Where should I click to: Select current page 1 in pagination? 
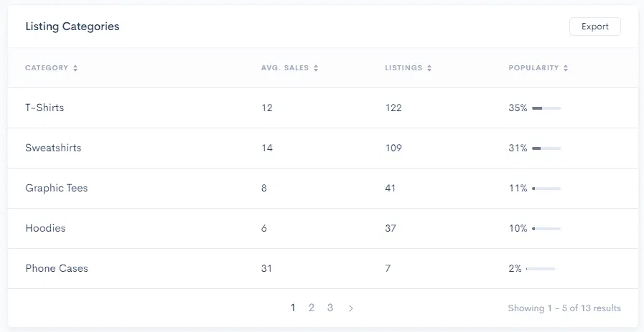pyautogui.click(x=293, y=308)
